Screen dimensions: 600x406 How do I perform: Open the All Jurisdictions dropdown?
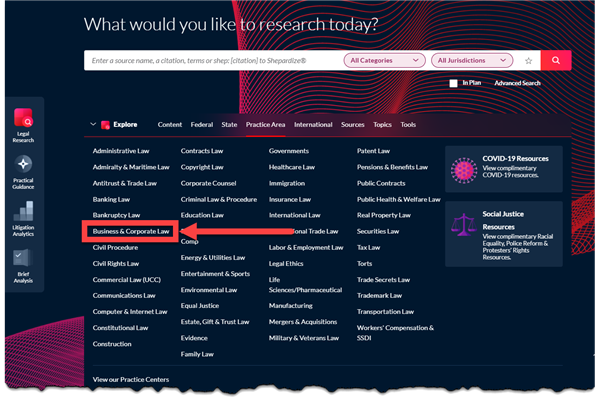pyautogui.click(x=472, y=60)
